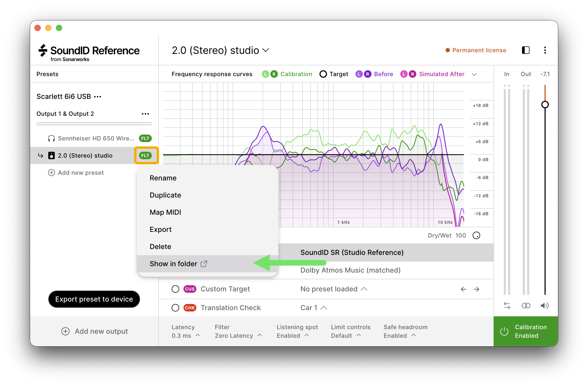Screen dimensions: 588x386
Task: Toggle Calibration left channel curve
Action: [x=265, y=74]
